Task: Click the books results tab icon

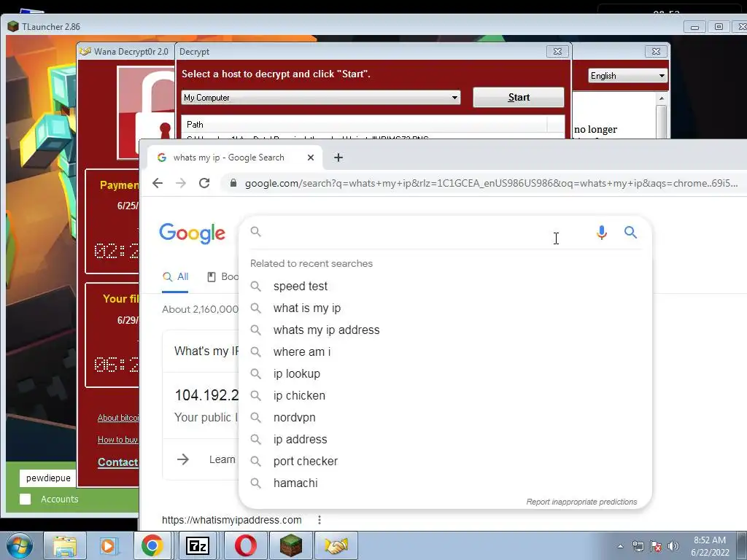Action: pyautogui.click(x=212, y=276)
